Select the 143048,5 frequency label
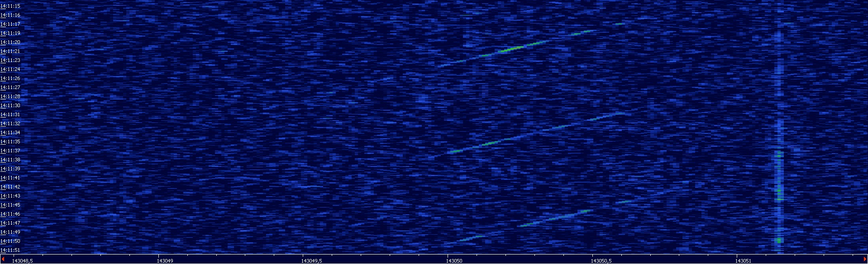868x264 pixels. [x=22, y=261]
